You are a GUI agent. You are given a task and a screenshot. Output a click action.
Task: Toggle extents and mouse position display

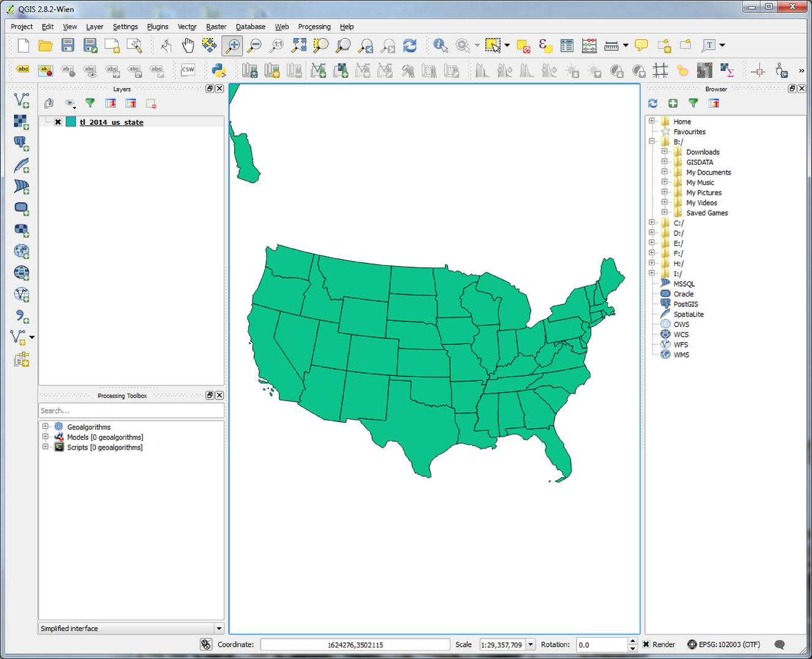[206, 644]
